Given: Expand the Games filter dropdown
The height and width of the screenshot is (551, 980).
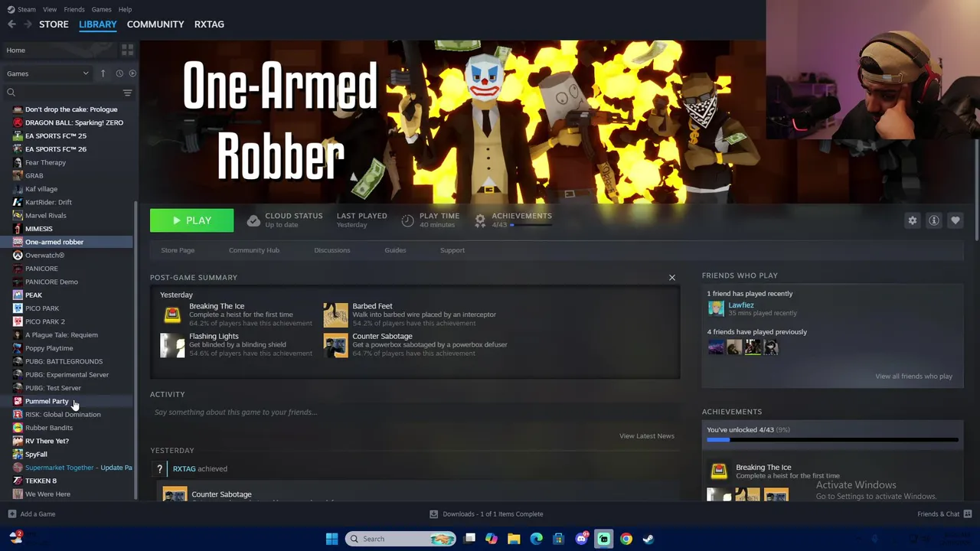Looking at the screenshot, I should coord(47,73).
